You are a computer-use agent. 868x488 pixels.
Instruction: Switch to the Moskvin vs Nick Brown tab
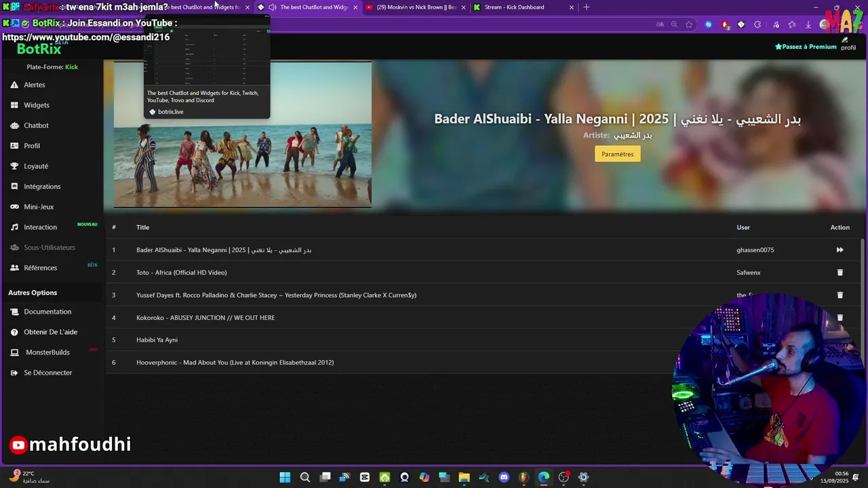coord(416,7)
